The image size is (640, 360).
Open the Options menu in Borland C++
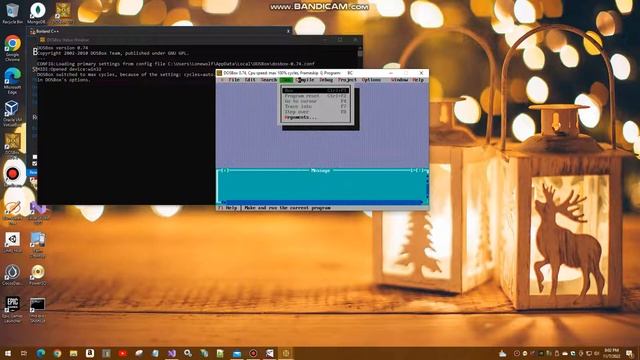(x=371, y=80)
